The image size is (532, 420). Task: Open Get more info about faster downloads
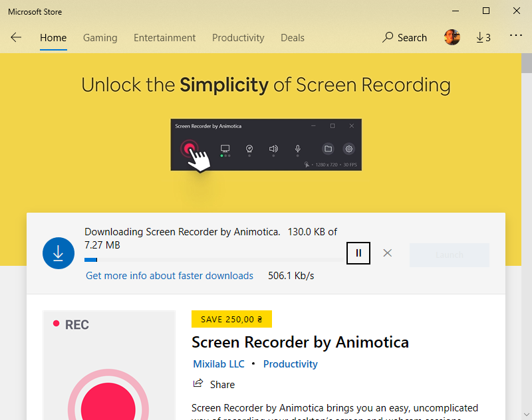click(x=170, y=276)
